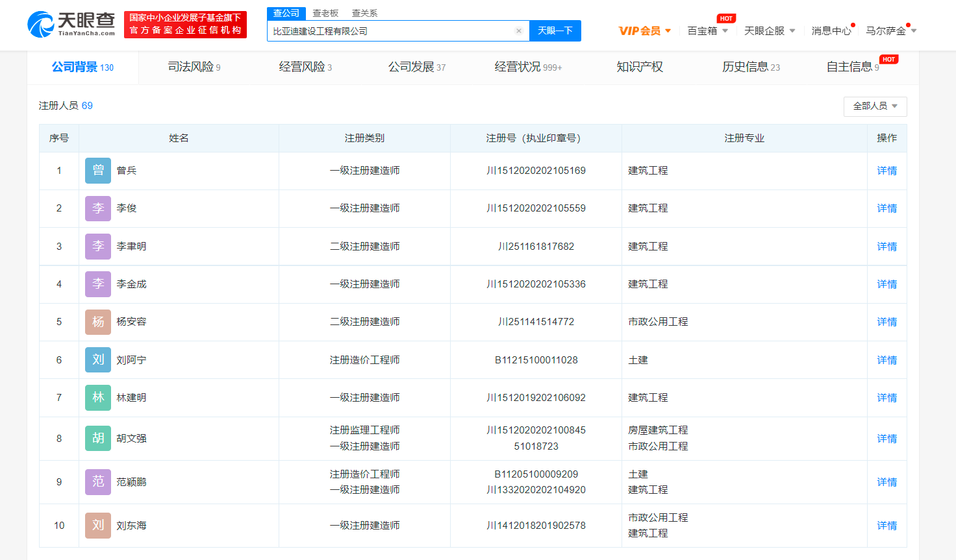This screenshot has width=956, height=560.
Task: Click the HOT badge on 自主信息 tab
Action: [x=888, y=59]
